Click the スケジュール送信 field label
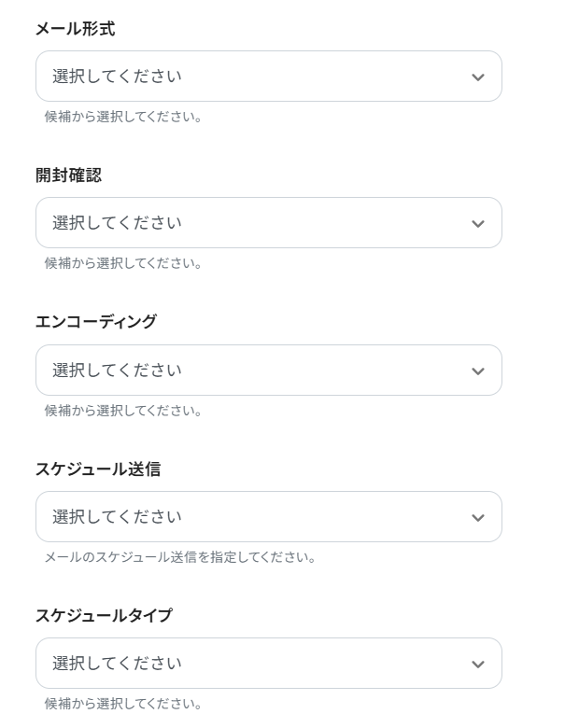This screenshot has width=579, height=728. (98, 469)
